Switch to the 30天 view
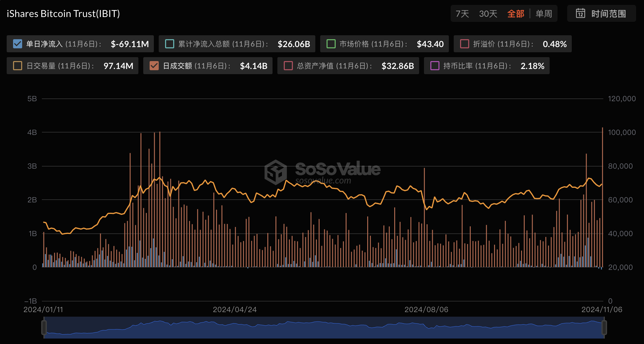The image size is (644, 344). 488,13
